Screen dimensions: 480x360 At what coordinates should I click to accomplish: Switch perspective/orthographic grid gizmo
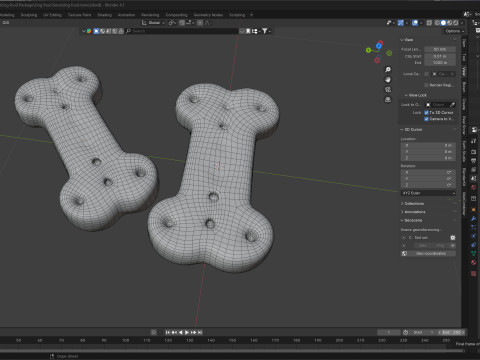388,100
